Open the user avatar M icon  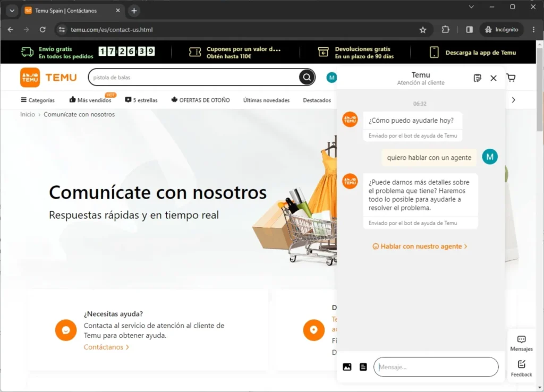tap(331, 77)
